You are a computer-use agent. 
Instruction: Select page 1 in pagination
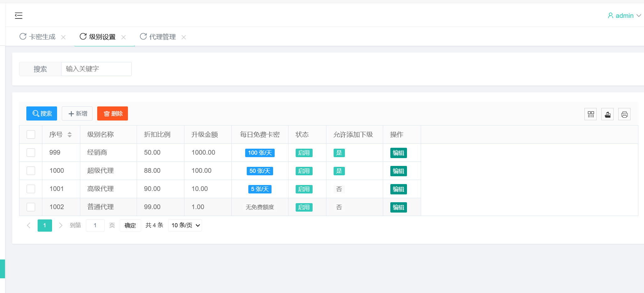(x=45, y=225)
